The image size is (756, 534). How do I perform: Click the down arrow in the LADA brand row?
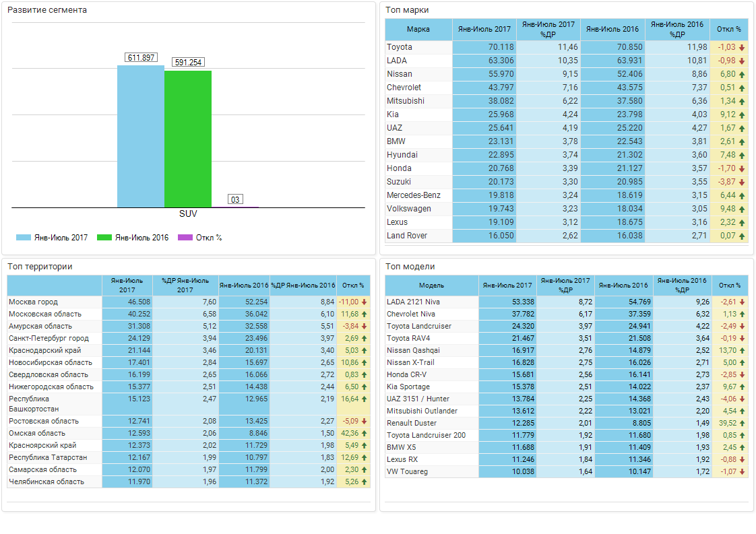[x=742, y=61]
